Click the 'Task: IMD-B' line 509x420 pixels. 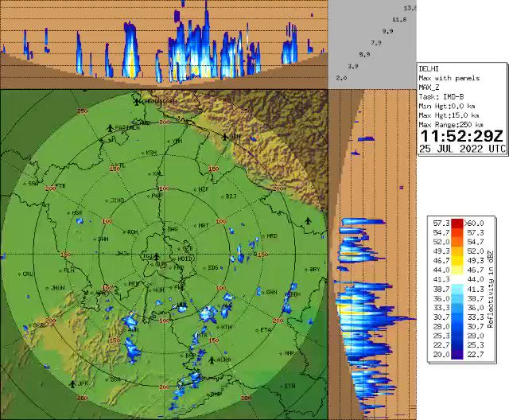[x=441, y=97]
